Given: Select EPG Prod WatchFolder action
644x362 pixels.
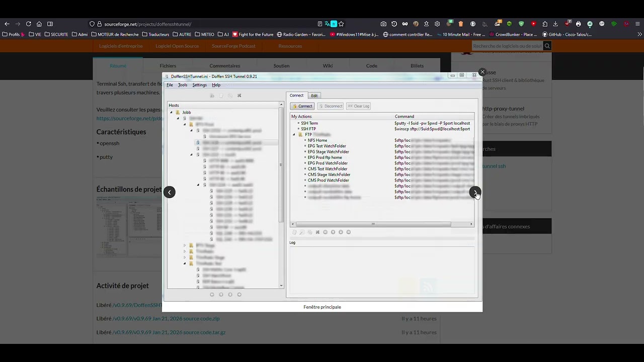Looking at the screenshot, I should coord(328,163).
